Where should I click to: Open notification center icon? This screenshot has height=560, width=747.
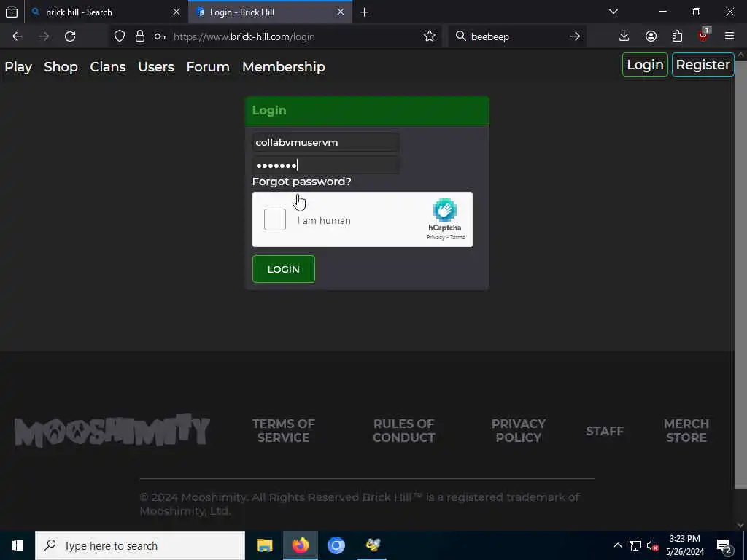pos(724,546)
